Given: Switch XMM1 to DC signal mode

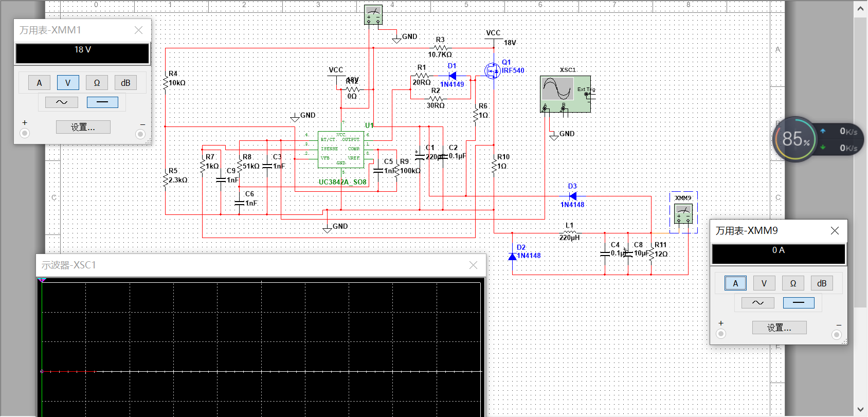Looking at the screenshot, I should pyautogui.click(x=102, y=102).
